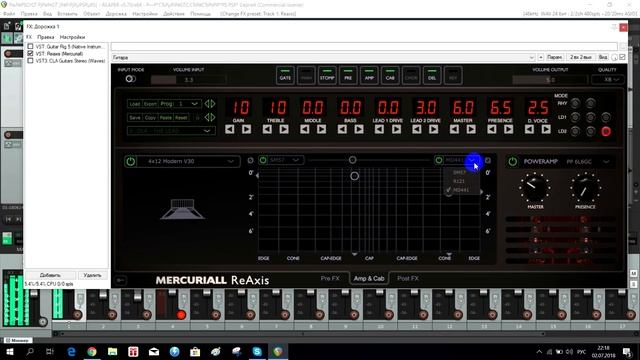Toggle the PRE module button
This screenshot has width=640, height=360.
pos(348,76)
